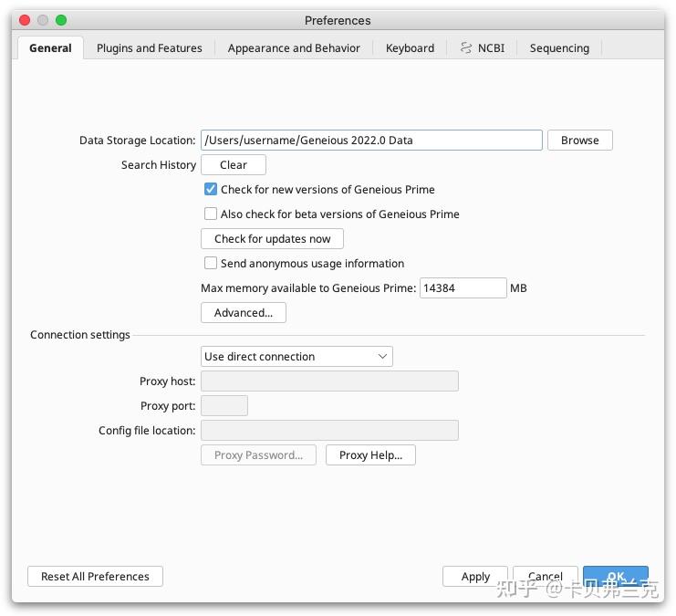Click the NCBI tab icon
This screenshot has width=676, height=616.
466,47
